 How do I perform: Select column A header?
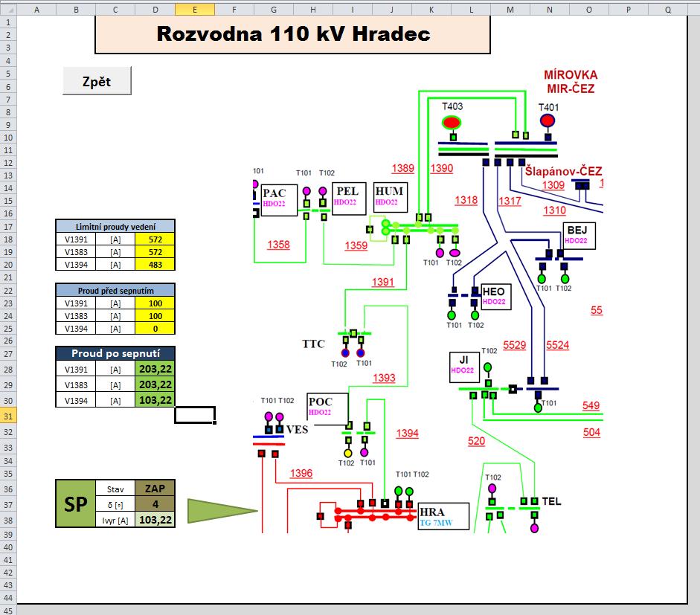[36, 10]
